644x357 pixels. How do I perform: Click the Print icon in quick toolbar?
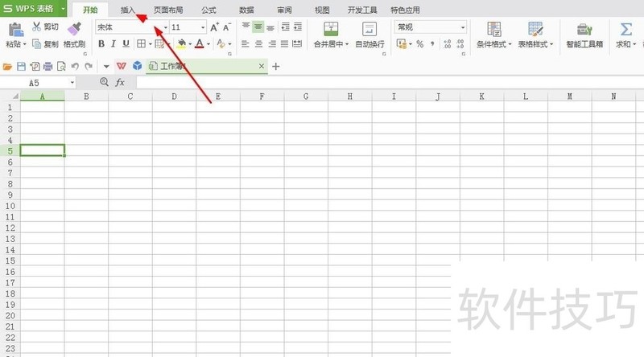48,66
